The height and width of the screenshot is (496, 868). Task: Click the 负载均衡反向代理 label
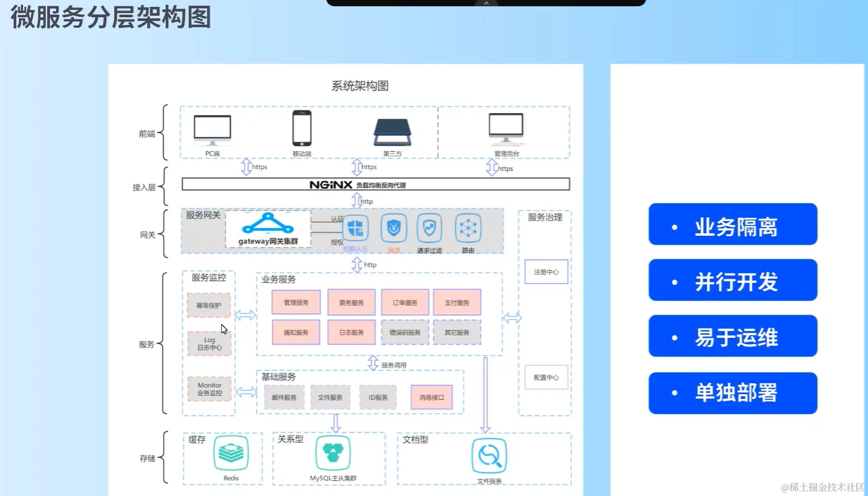tap(381, 185)
